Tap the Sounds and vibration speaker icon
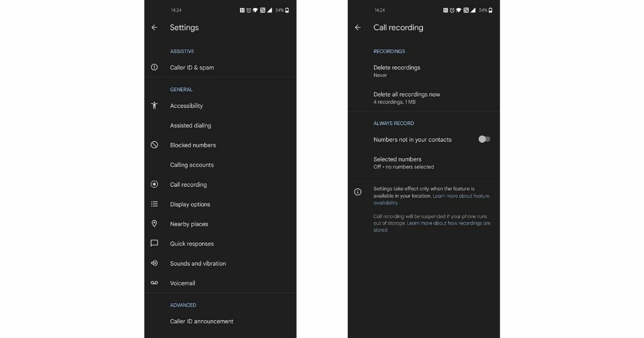Screen dimensions: 644x338 pos(155,263)
